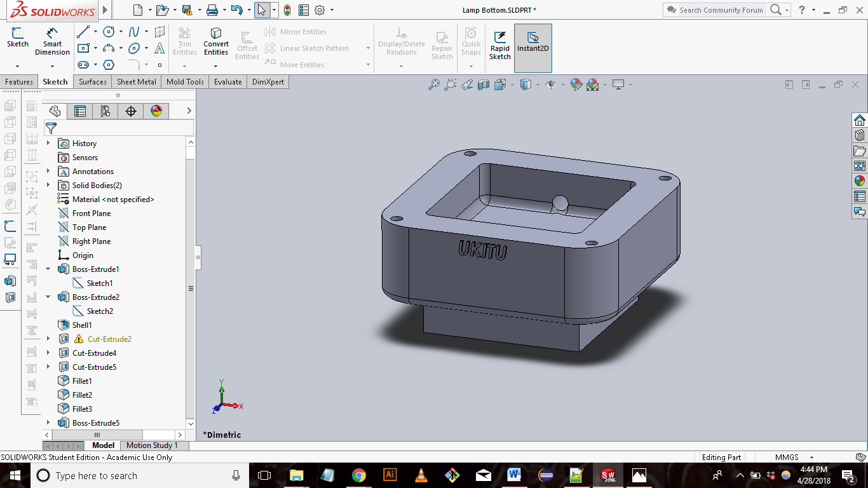
Task: Open the PropertyManager panel tab
Action: [x=80, y=111]
